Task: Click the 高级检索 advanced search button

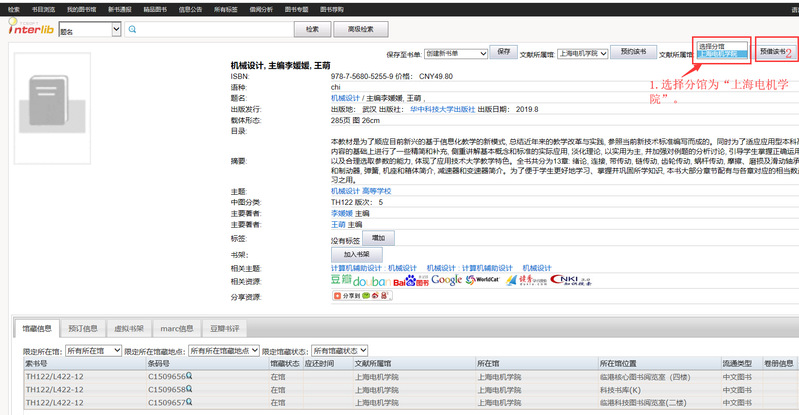Action: tap(360, 30)
